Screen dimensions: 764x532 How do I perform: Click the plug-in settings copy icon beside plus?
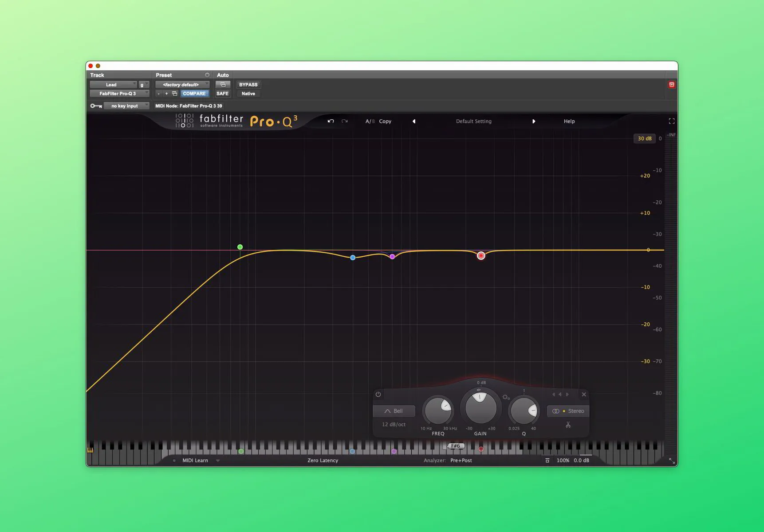pyautogui.click(x=174, y=94)
